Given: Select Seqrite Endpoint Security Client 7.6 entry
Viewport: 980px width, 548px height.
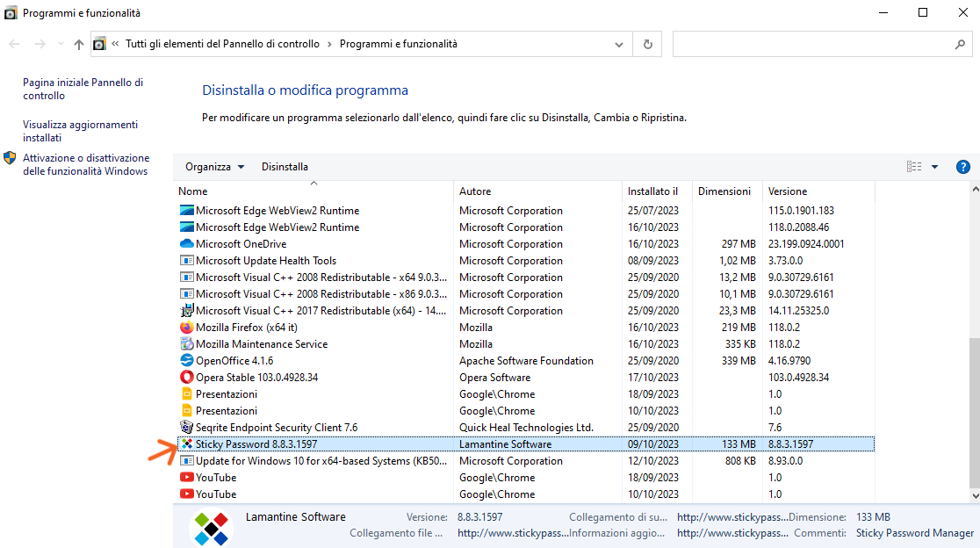Looking at the screenshot, I should (277, 428).
